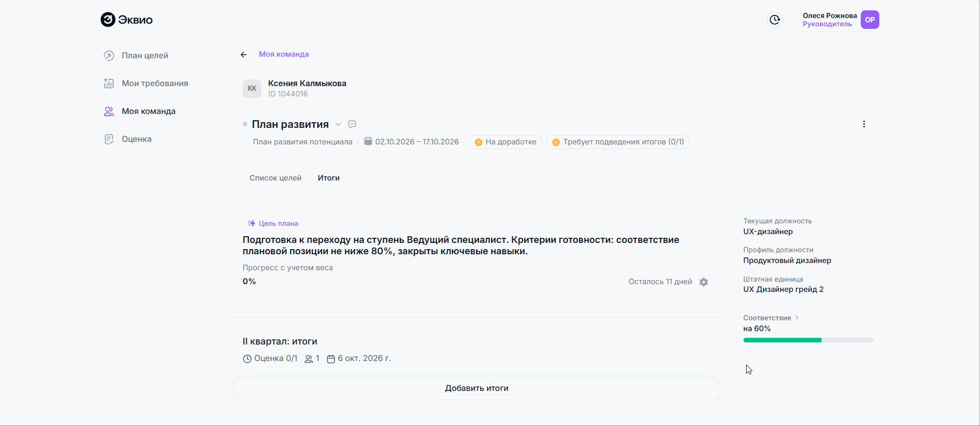Viewport: 980px width, 426px height.
Task: Click the Мои требования chart icon
Action: pyautogui.click(x=109, y=84)
